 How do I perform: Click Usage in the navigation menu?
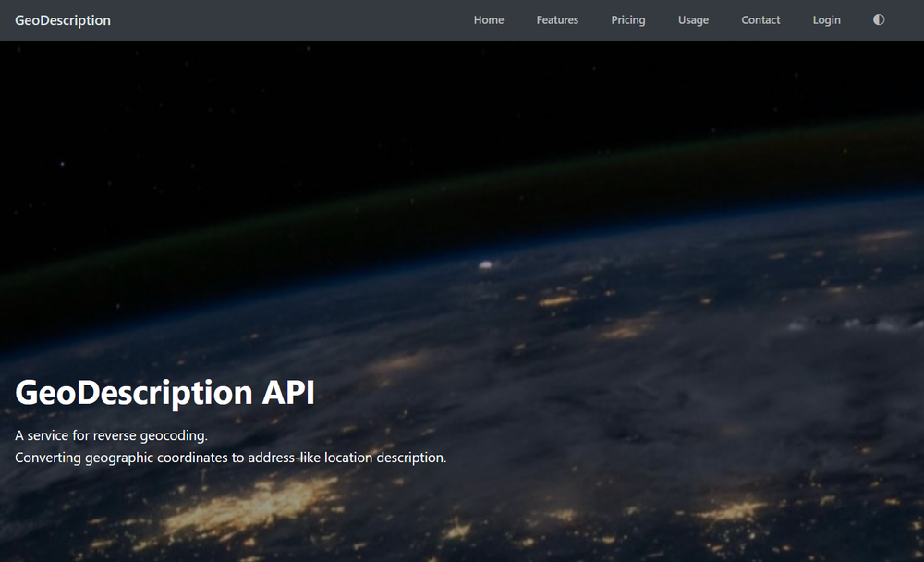pos(693,19)
